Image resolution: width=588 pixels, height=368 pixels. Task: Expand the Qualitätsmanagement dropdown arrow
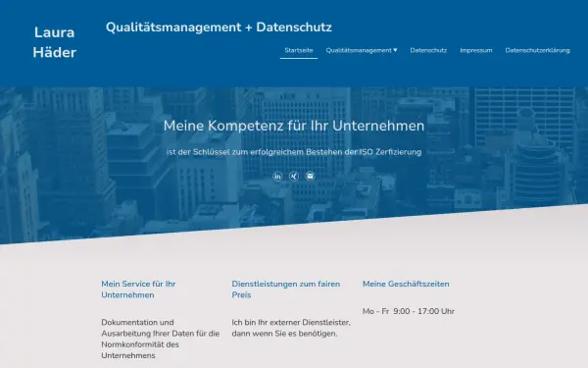[x=395, y=50]
